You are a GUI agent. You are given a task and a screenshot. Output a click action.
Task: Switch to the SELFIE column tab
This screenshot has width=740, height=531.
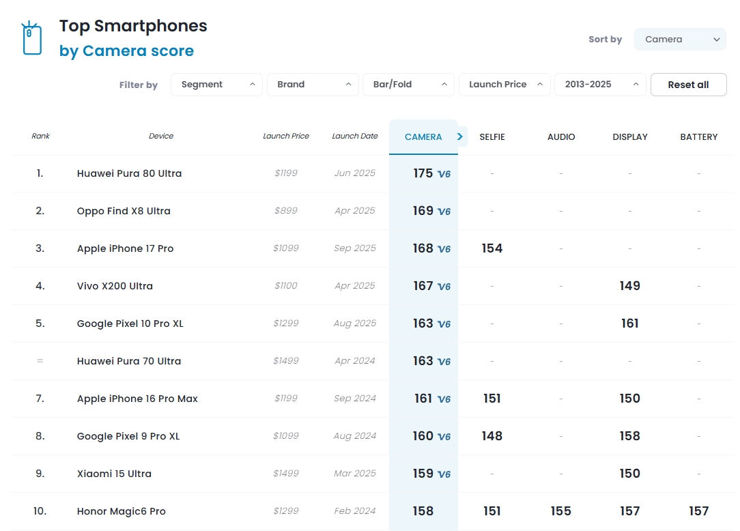coord(492,137)
